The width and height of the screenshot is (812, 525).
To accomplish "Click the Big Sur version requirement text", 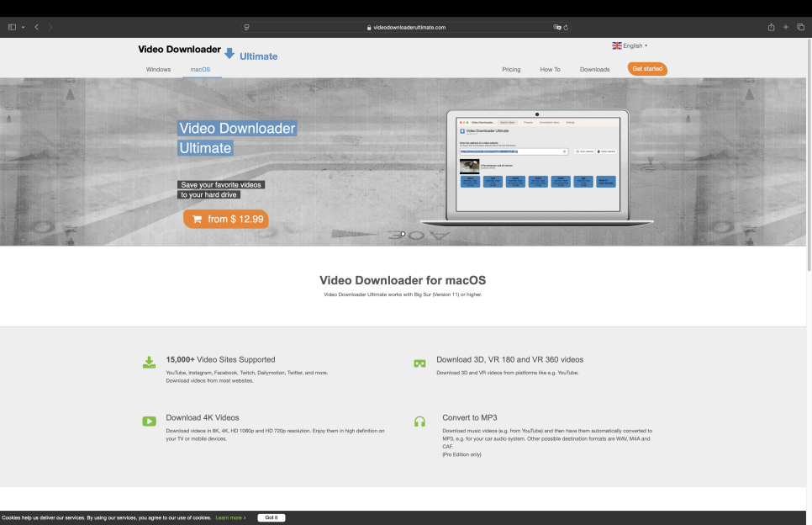I will point(403,294).
